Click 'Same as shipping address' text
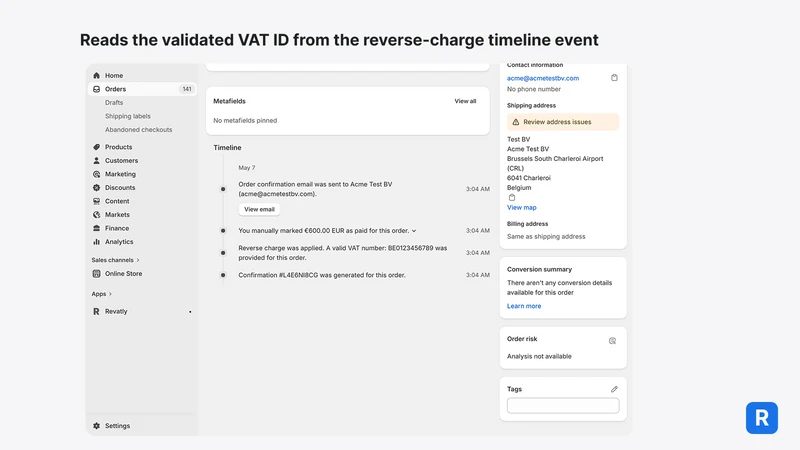 tap(546, 236)
